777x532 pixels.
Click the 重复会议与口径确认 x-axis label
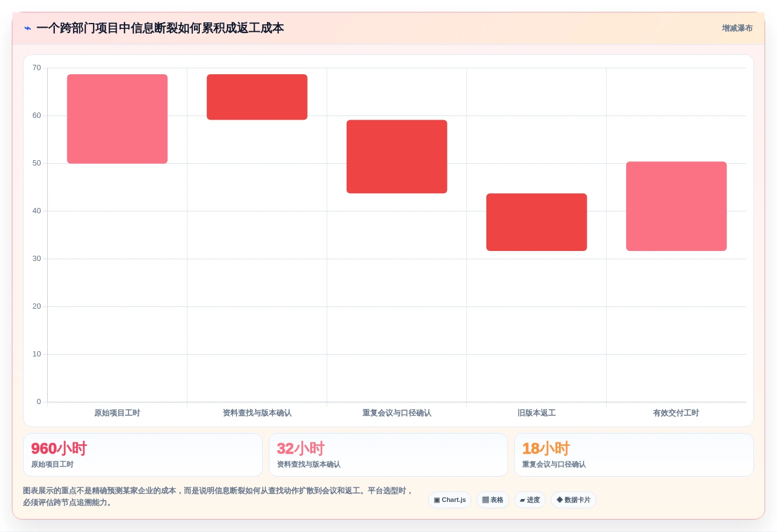click(397, 413)
